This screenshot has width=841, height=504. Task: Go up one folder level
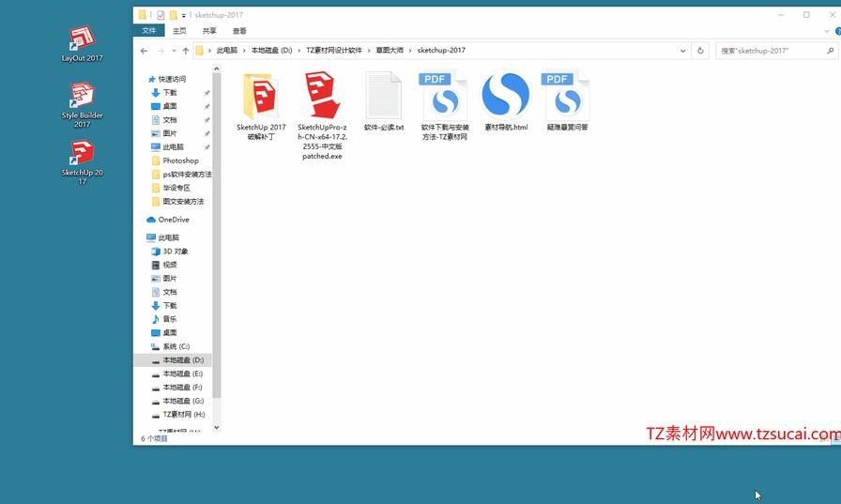[x=186, y=51]
